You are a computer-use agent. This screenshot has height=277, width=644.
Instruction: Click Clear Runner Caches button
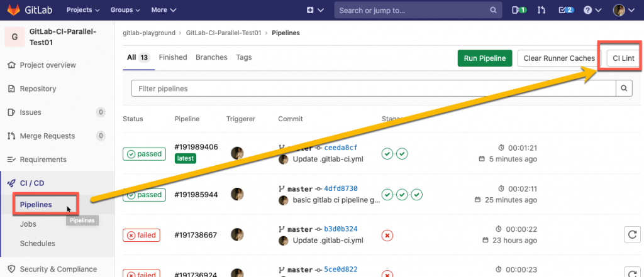[x=559, y=58]
